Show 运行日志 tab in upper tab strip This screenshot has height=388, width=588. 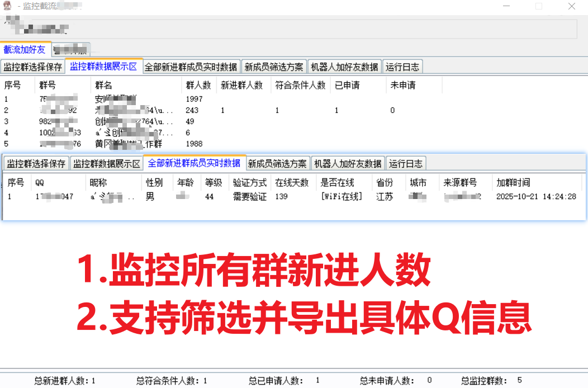402,67
